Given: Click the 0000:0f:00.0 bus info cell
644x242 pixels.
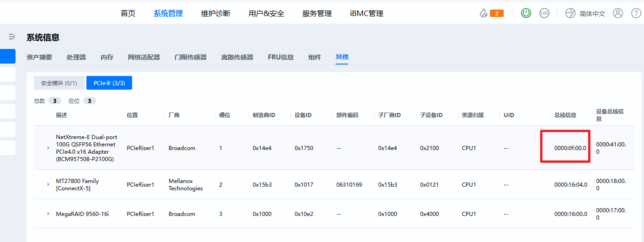Looking at the screenshot, I should click(x=570, y=148).
